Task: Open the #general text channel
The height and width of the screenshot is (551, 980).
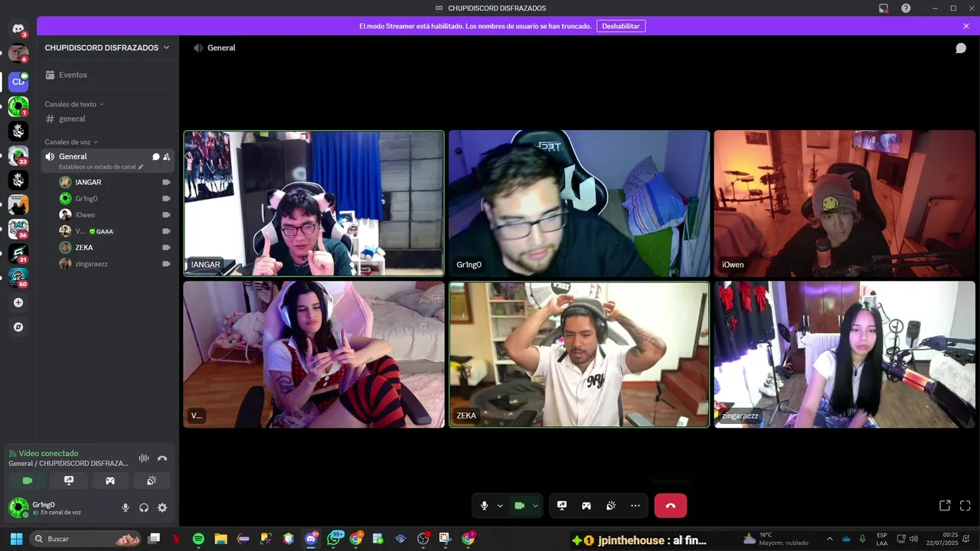Action: tap(108, 119)
